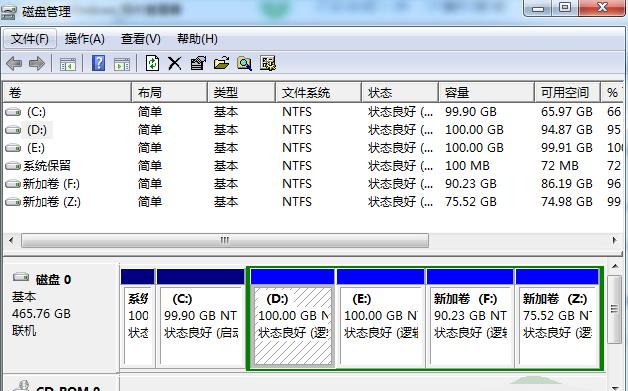628x391 pixels.
Task: Click the 90.23 GB capacity cell in list
Action: coord(471,183)
